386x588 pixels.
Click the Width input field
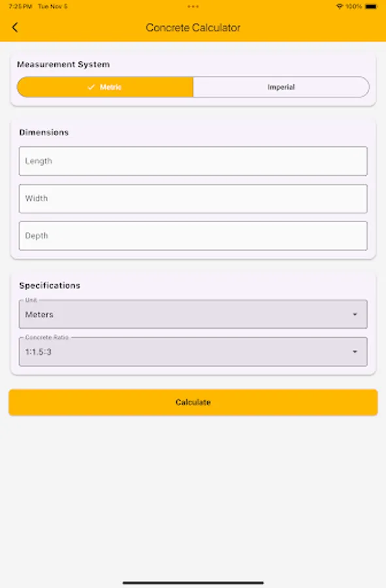coord(193,198)
